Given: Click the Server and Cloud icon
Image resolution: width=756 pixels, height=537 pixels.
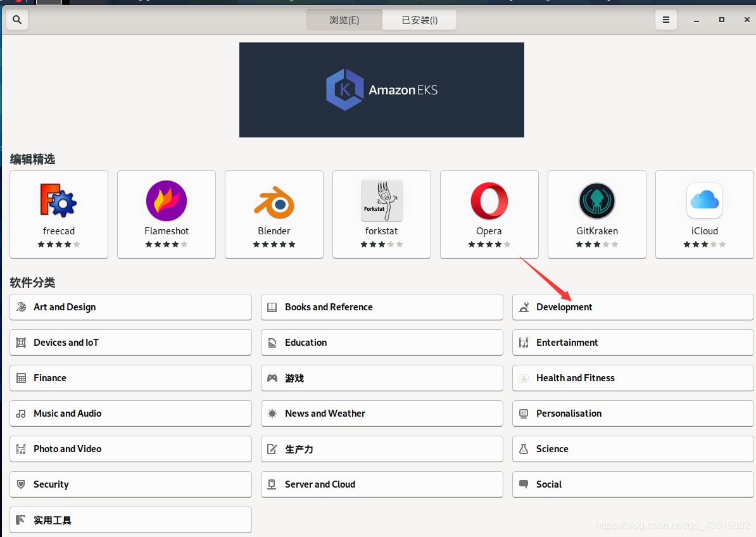Looking at the screenshot, I should tap(272, 484).
